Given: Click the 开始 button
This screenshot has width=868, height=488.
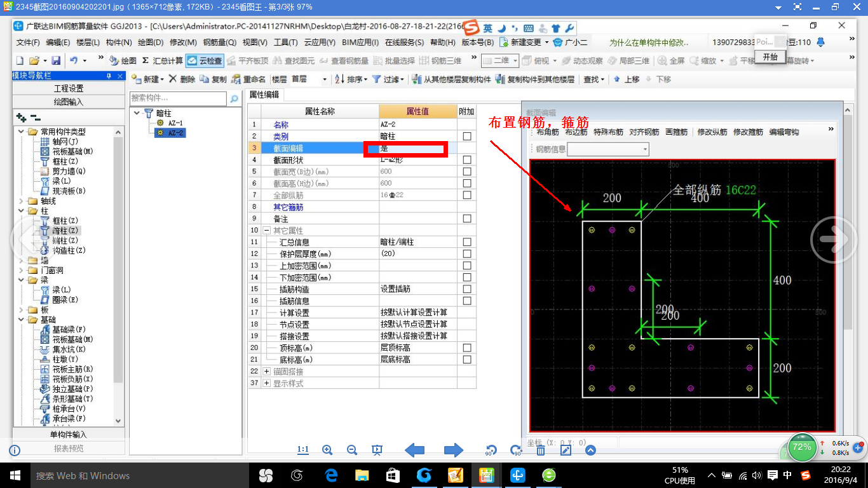Looking at the screenshot, I should coord(770,57).
